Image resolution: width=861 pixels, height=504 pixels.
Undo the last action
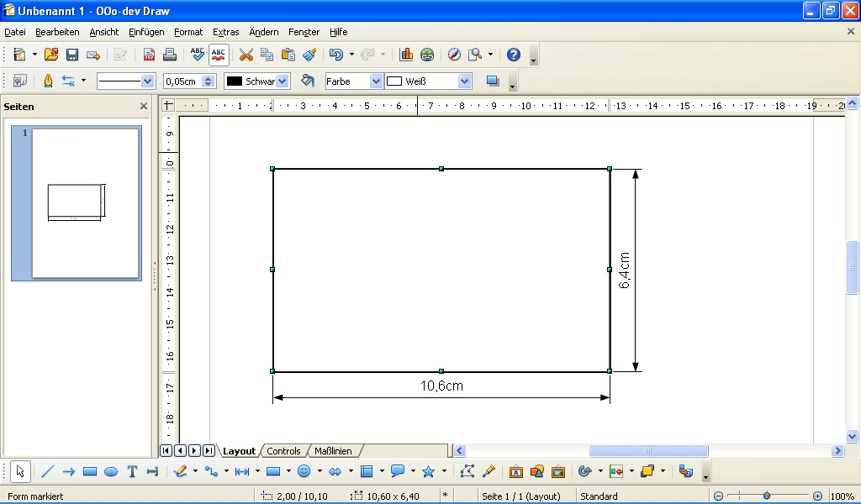pyautogui.click(x=336, y=55)
